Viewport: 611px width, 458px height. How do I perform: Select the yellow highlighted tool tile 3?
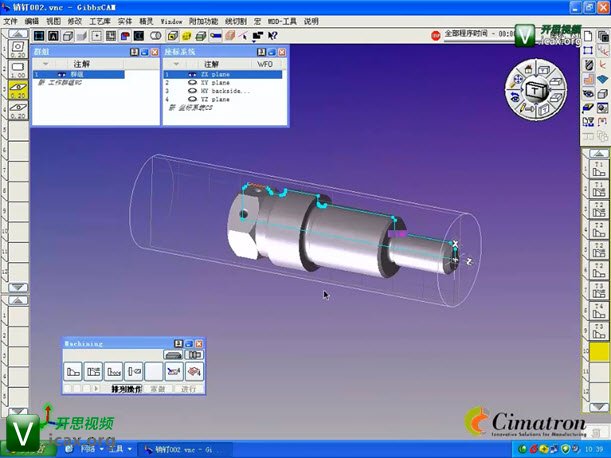click(x=18, y=90)
